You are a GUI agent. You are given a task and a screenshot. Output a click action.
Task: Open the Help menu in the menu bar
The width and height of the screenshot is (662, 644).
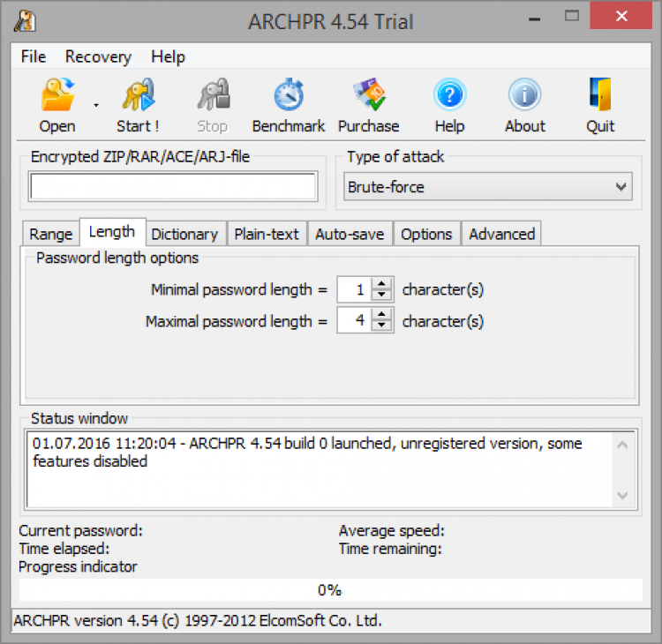pos(168,56)
